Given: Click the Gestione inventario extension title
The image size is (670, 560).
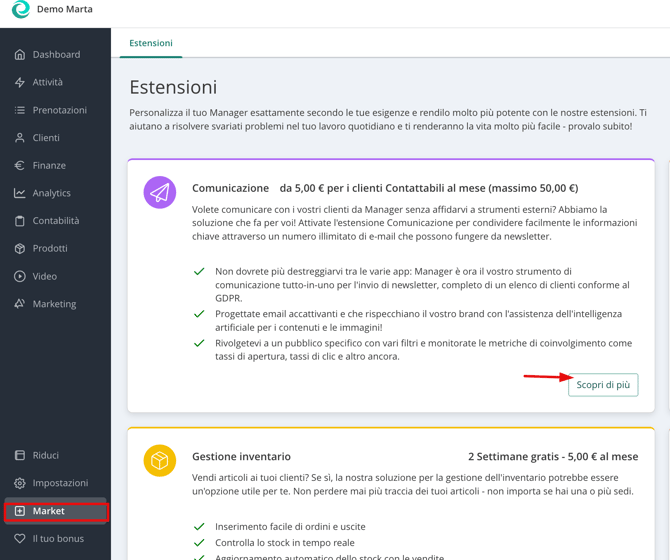Looking at the screenshot, I should point(241,457).
